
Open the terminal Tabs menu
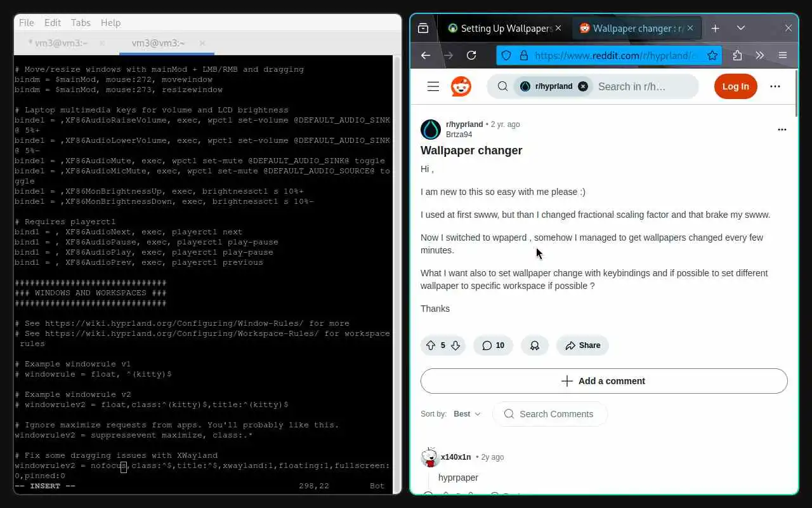[x=81, y=22]
